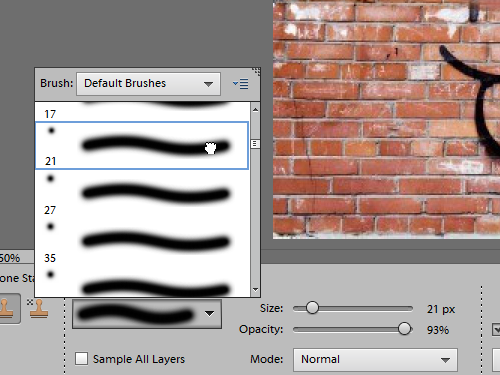The width and height of the screenshot is (500, 375).
Task: Click the scroll up arrow in brush list
Action: pyautogui.click(x=255, y=110)
